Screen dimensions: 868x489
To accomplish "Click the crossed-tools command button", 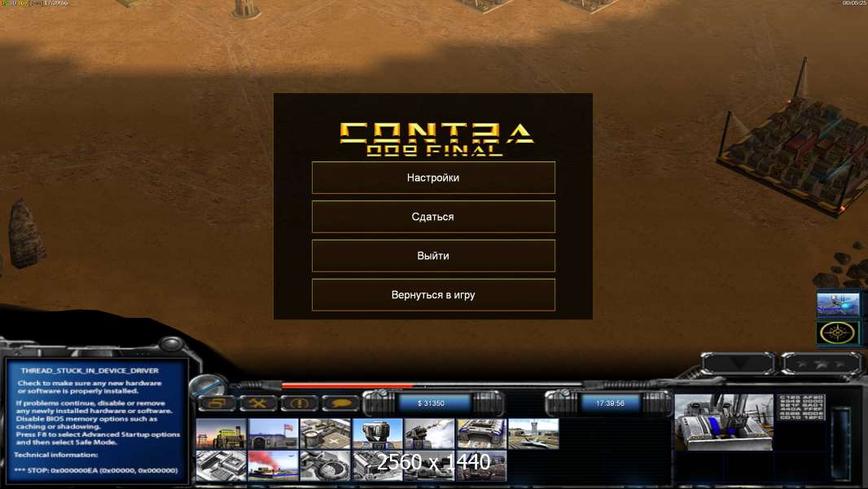I will coord(258,403).
